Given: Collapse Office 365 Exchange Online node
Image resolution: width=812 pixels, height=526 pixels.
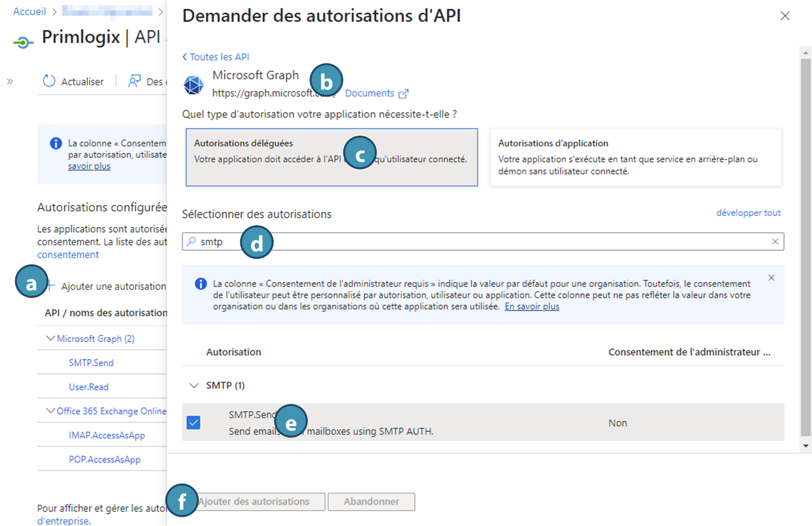Looking at the screenshot, I should (50, 411).
